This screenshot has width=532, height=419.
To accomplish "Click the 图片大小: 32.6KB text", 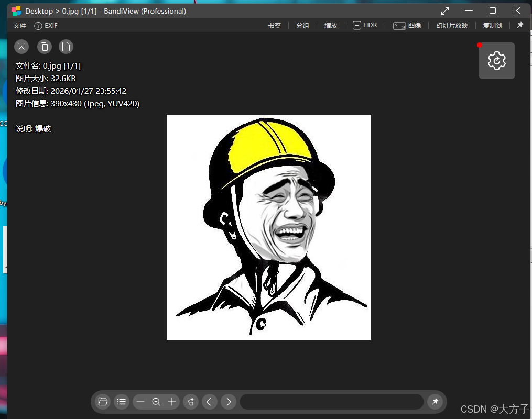I will [46, 79].
